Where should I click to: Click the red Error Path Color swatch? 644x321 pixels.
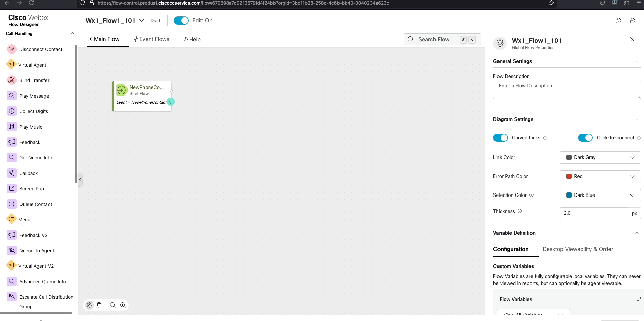pyautogui.click(x=569, y=176)
